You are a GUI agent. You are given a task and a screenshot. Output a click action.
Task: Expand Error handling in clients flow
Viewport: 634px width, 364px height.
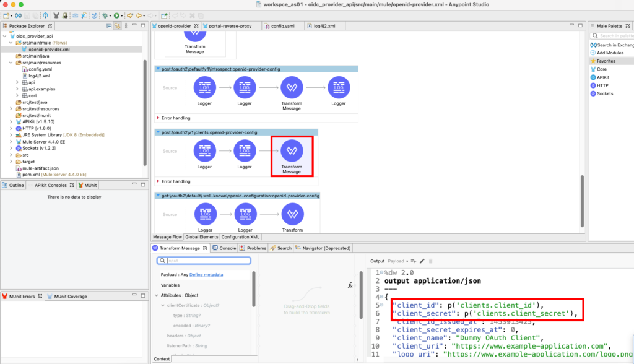click(x=158, y=181)
